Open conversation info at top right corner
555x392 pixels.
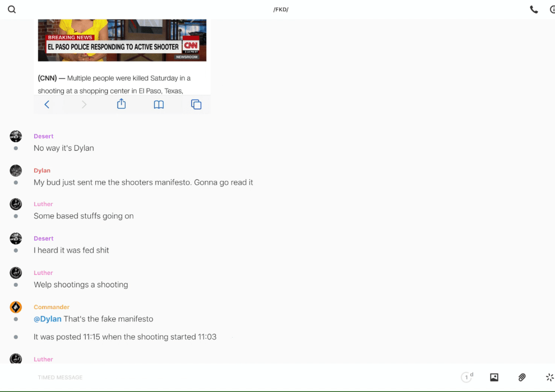tap(552, 10)
